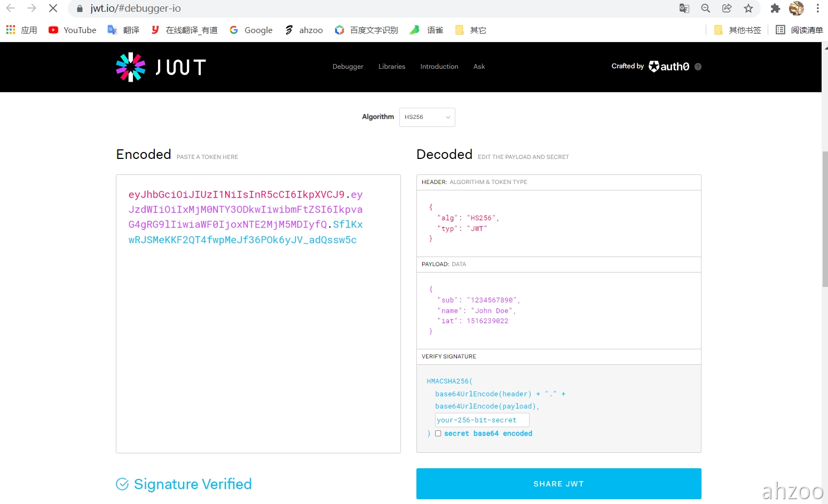Open the 其他书签 bookmarks folder
Viewport: 828px width, 504px height.
[x=738, y=30]
